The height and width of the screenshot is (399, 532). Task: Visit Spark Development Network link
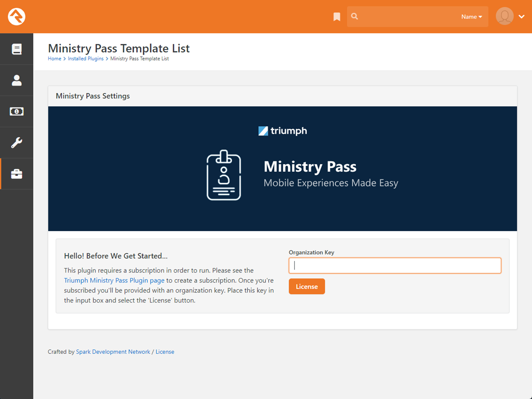pyautogui.click(x=113, y=352)
